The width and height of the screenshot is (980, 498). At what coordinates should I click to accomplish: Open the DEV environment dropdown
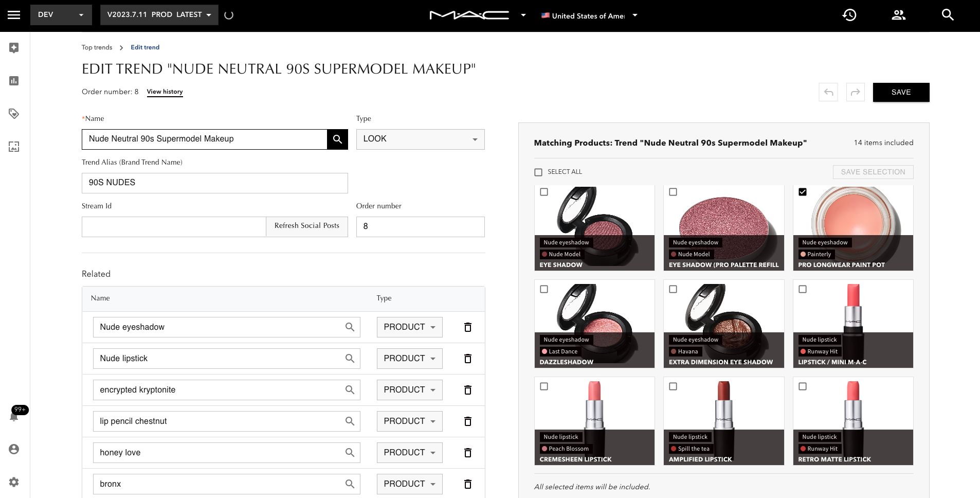61,15
